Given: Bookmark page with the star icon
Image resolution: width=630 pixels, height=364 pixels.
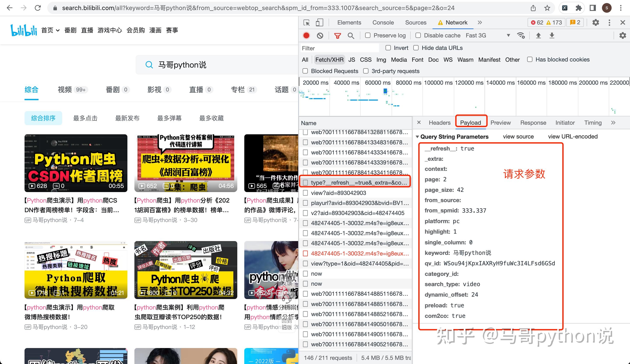Looking at the screenshot, I should [x=547, y=8].
